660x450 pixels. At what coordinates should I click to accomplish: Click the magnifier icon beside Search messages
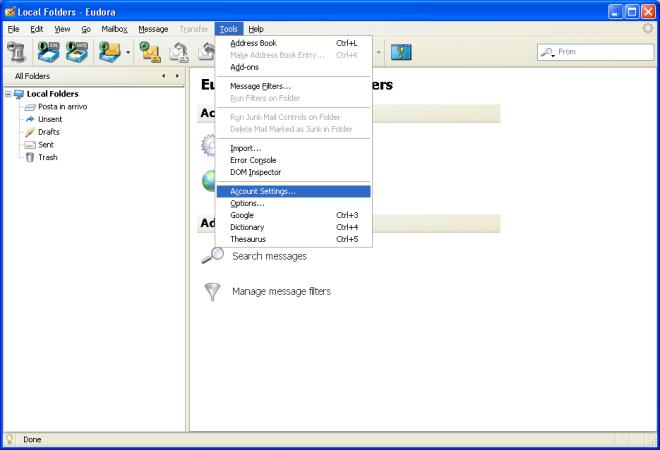[212, 256]
